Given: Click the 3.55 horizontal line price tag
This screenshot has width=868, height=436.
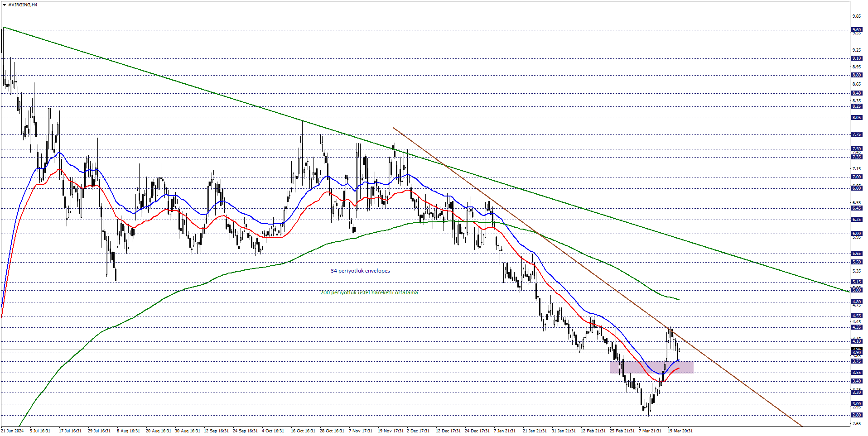Looking at the screenshot, I should 857,373.
